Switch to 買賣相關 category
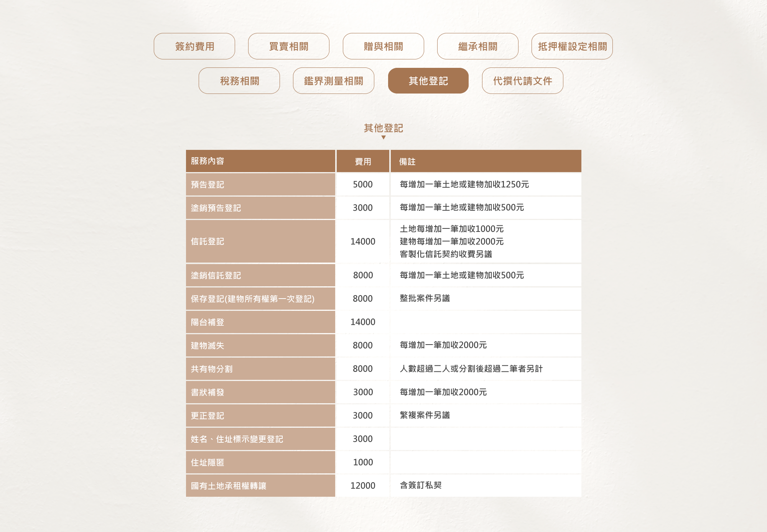The width and height of the screenshot is (767, 532). (x=289, y=46)
